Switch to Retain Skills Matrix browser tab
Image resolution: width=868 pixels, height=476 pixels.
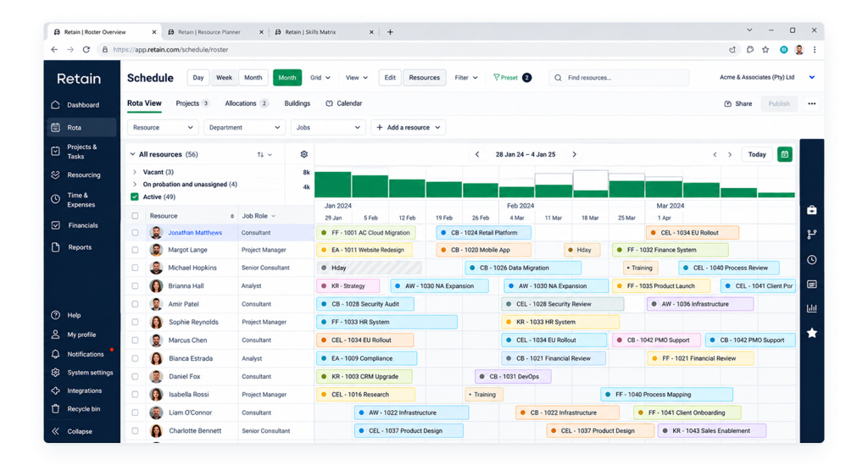pyautogui.click(x=323, y=32)
